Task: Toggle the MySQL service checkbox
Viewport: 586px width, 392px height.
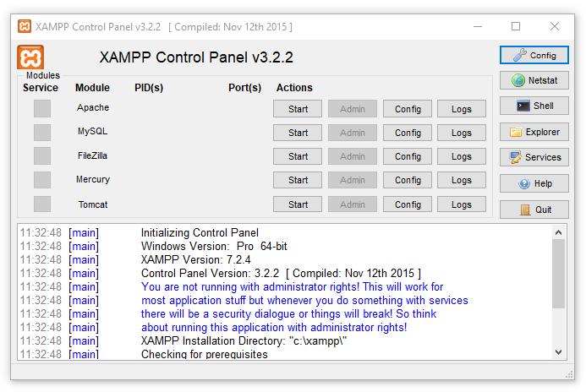Action: pyautogui.click(x=42, y=133)
